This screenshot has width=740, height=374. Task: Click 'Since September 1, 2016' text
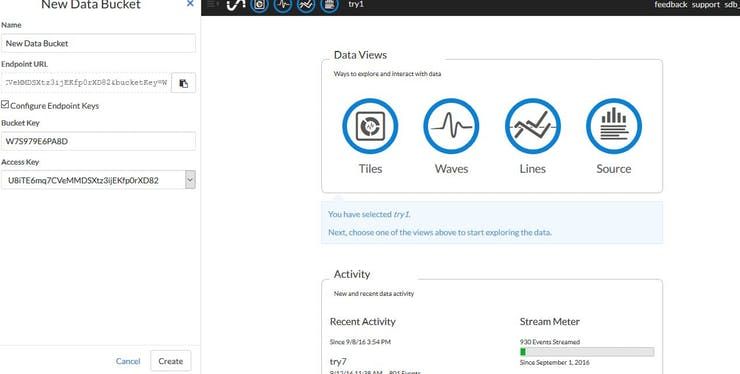pyautogui.click(x=555, y=363)
